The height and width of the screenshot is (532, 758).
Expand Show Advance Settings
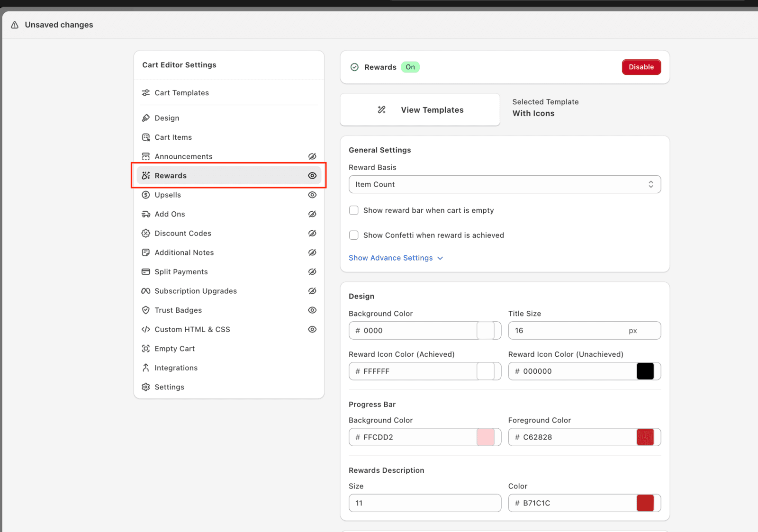[396, 258]
